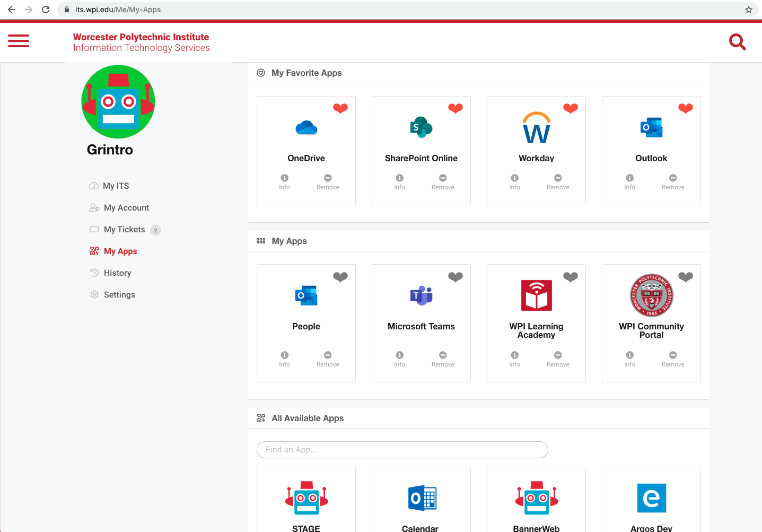
Task: Remove SharePoint Online app
Action: 443,182
